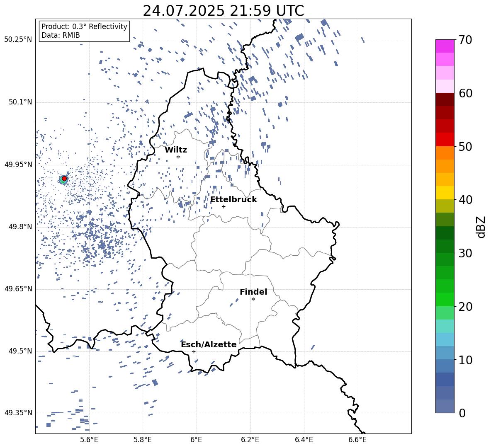This screenshot has width=491, height=448.
Task: Click the colorbar tick label 40
Action: pyautogui.click(x=465, y=200)
